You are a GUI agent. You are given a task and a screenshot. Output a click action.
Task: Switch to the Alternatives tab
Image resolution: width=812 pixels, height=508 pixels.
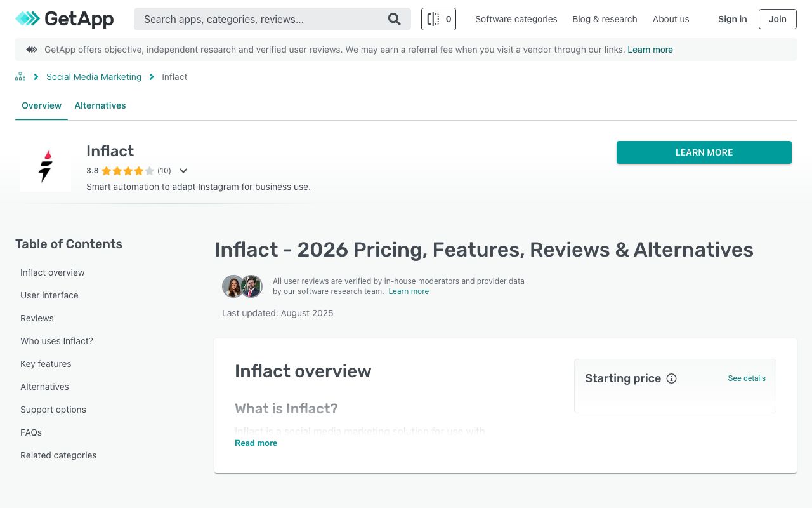pos(100,105)
